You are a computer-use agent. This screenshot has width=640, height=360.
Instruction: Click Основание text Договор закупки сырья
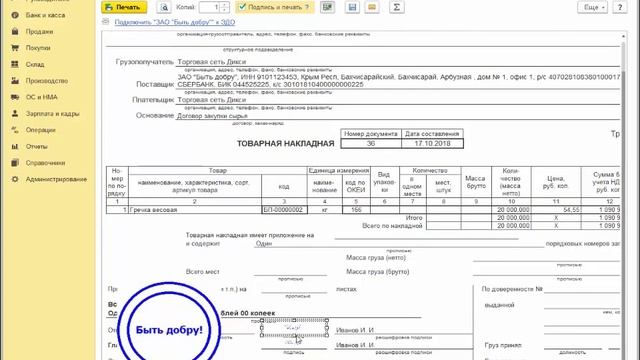212,116
